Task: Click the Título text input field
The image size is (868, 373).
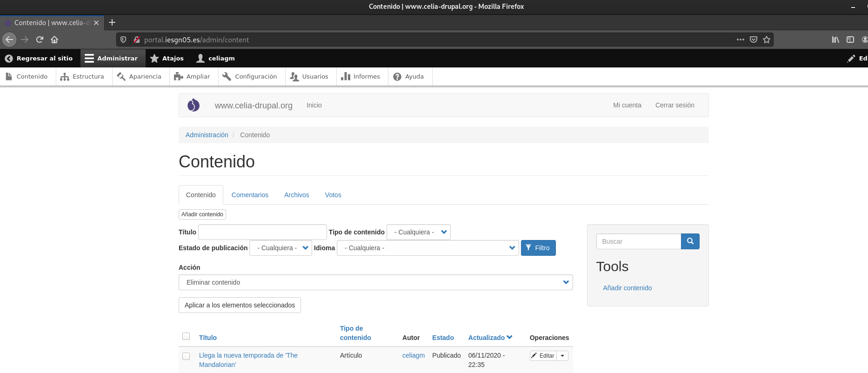Action: pyautogui.click(x=262, y=232)
